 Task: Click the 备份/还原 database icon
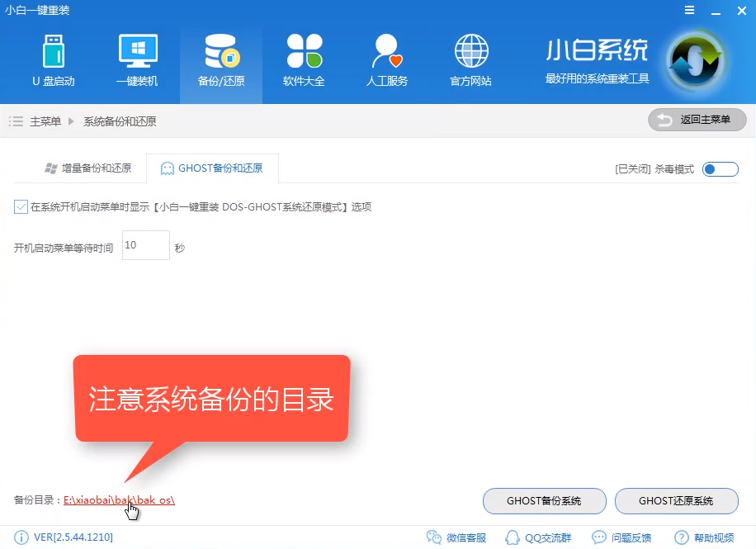(x=220, y=59)
